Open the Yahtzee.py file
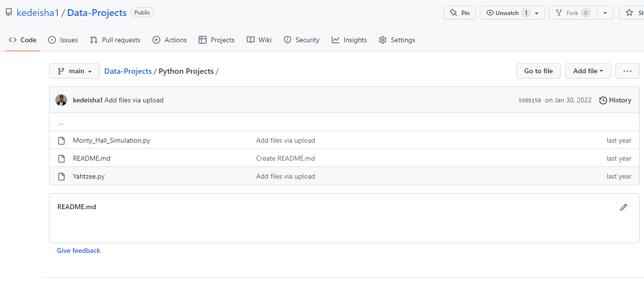This screenshot has width=644, height=281. (x=89, y=176)
